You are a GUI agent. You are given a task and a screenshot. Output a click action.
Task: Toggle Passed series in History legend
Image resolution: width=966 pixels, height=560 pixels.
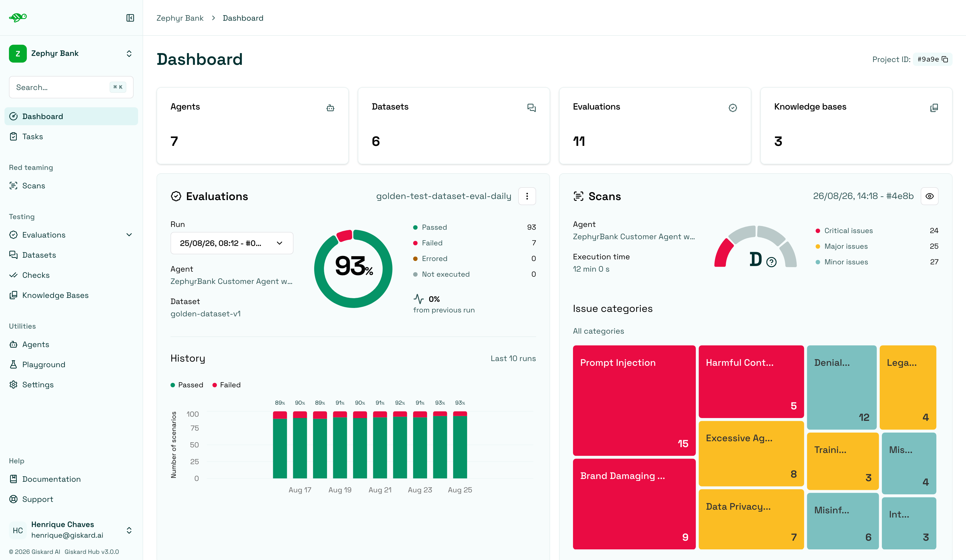click(187, 385)
